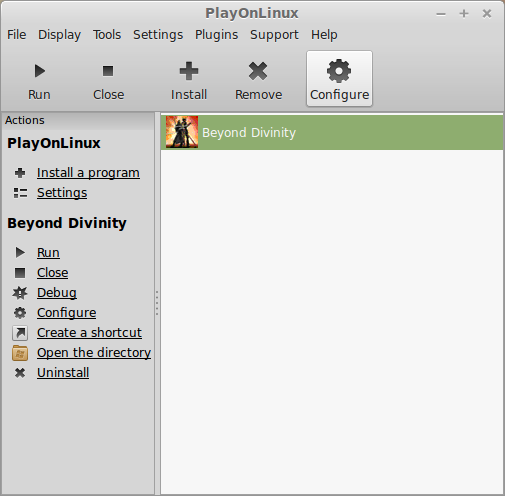This screenshot has width=505, height=496.
Task: Click the Configure gear toolbar button
Action: pyautogui.click(x=339, y=79)
